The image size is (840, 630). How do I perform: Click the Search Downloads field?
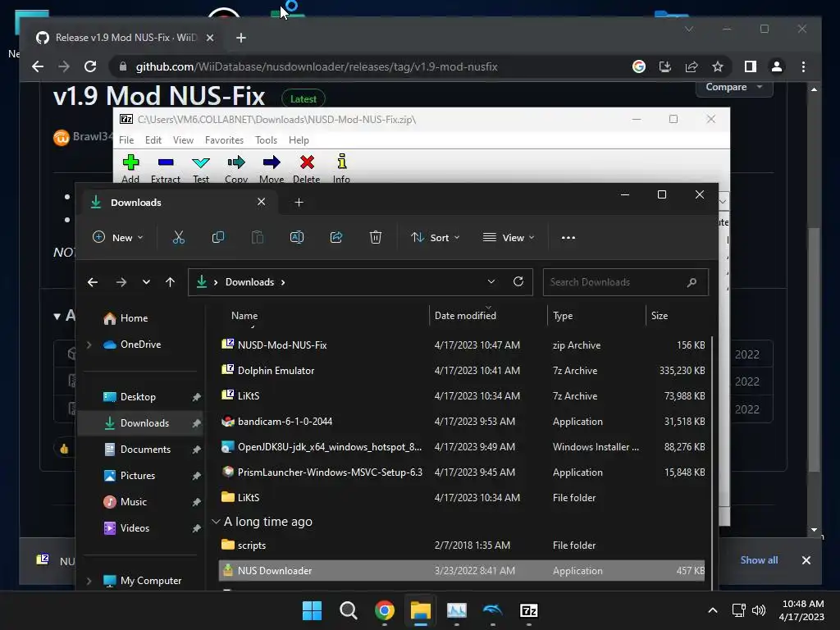[625, 282]
